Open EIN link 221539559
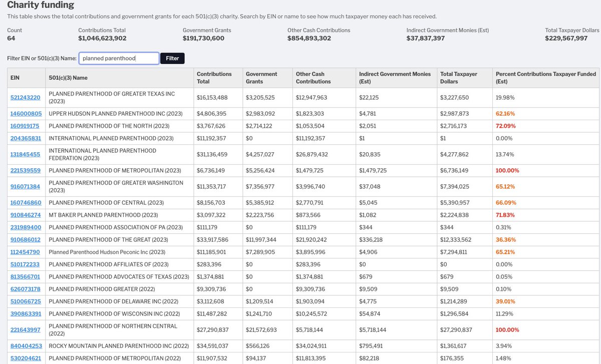 tap(26, 171)
